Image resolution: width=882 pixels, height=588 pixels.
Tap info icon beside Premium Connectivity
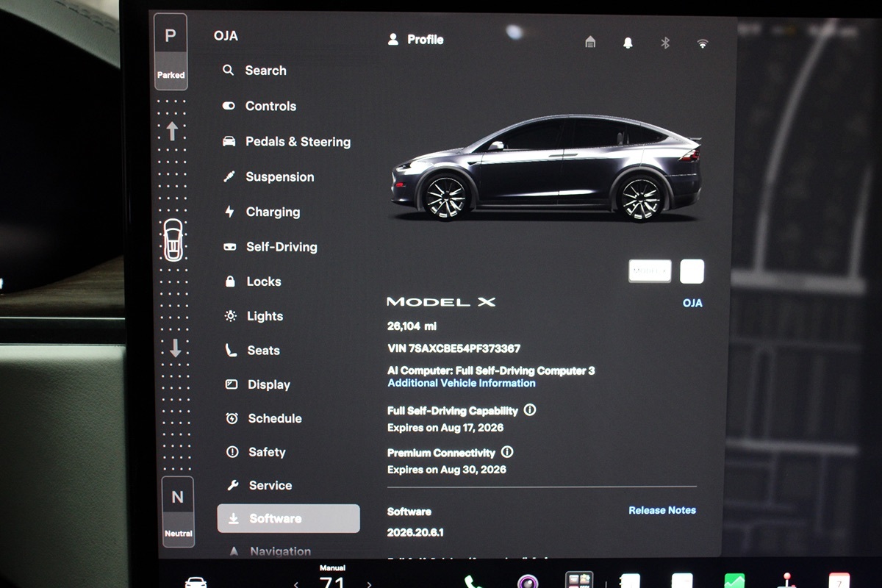click(507, 452)
